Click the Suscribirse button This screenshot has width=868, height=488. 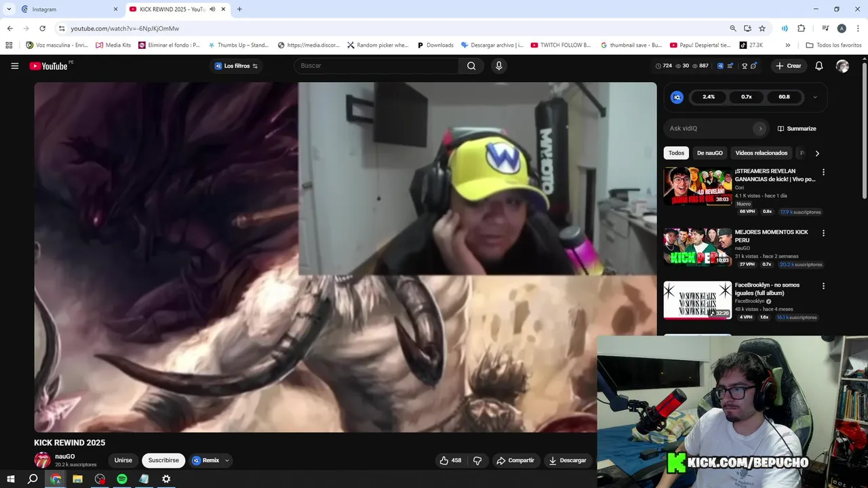(x=163, y=460)
